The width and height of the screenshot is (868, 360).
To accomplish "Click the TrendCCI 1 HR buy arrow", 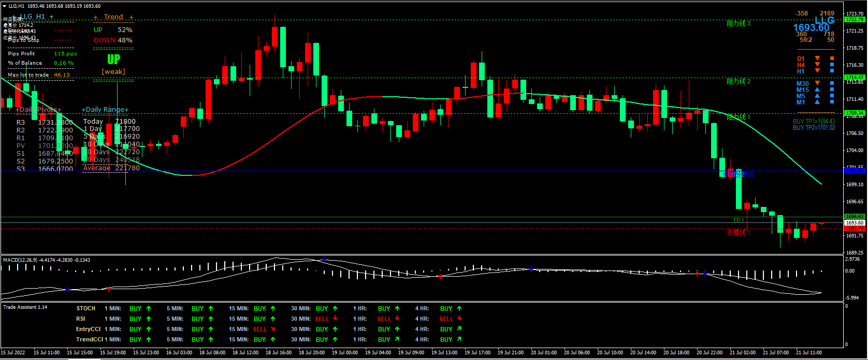I will click(397, 339).
